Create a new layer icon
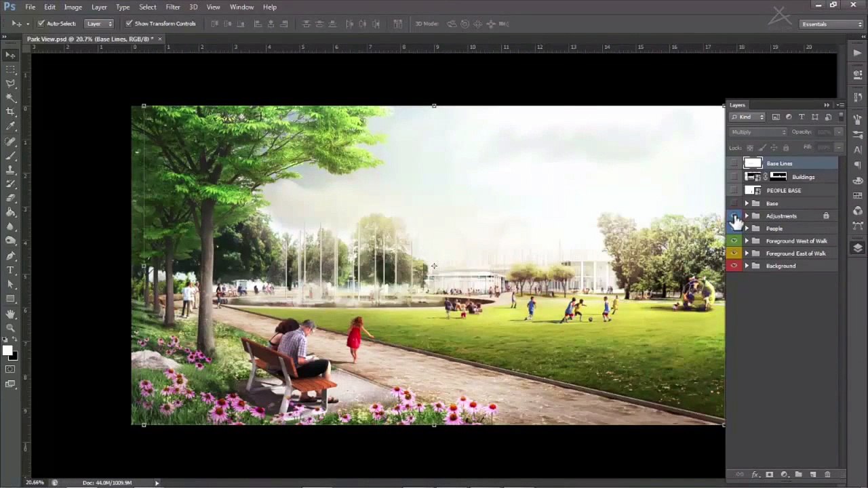Viewport: 868px width, 488px height. tap(813, 474)
